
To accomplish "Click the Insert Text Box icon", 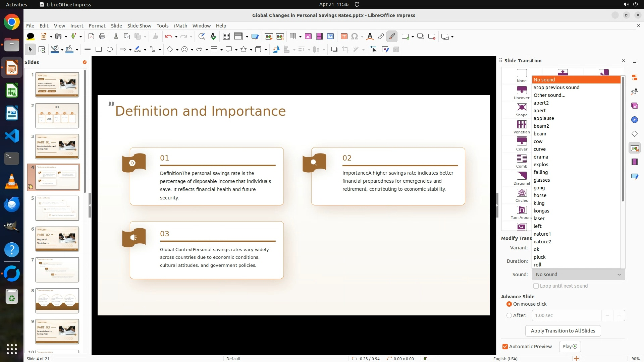I will [344, 37].
